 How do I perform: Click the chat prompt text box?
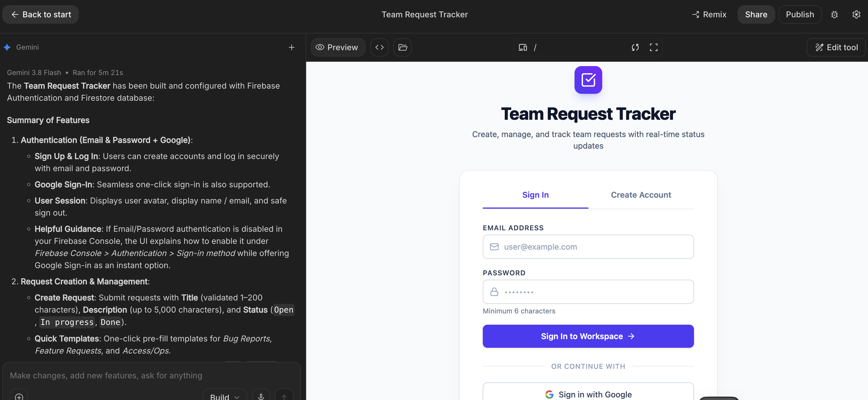pos(151,375)
